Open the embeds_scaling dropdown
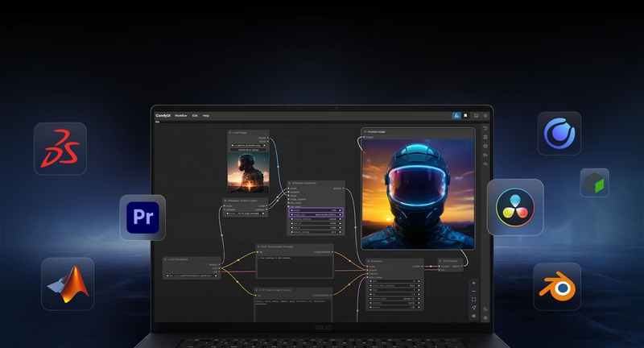The height and width of the screenshot is (348, 644). tap(316, 232)
